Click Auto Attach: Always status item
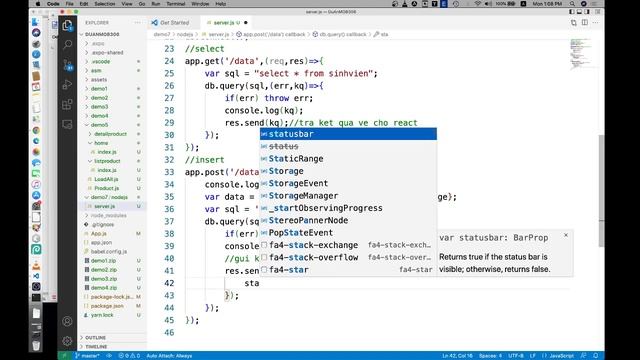 click(169, 356)
